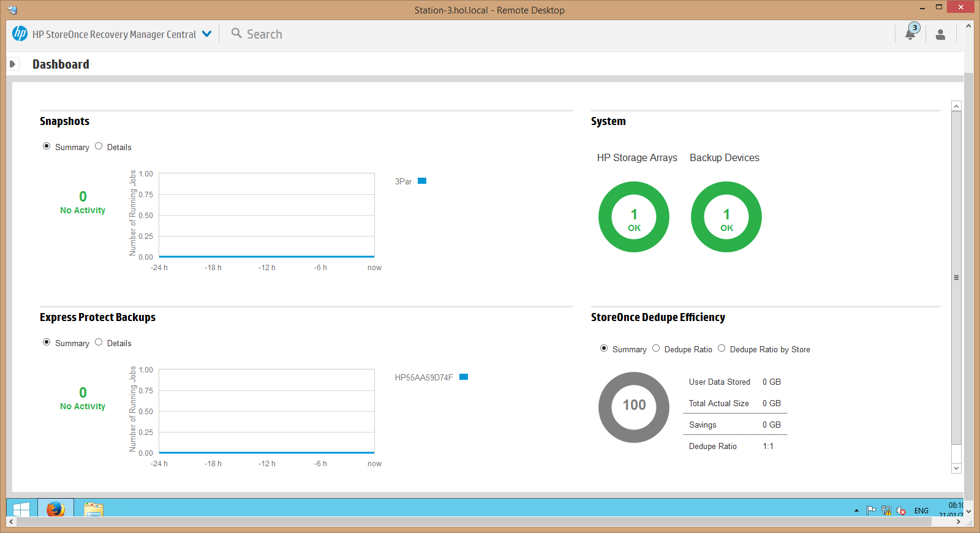Click the System section heading
This screenshot has height=533, width=980.
(608, 121)
